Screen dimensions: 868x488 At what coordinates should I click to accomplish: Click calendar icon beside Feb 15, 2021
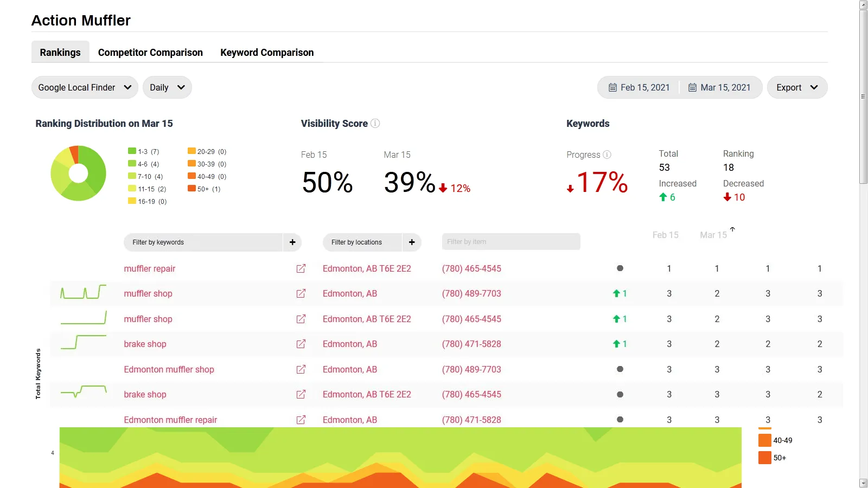612,87
